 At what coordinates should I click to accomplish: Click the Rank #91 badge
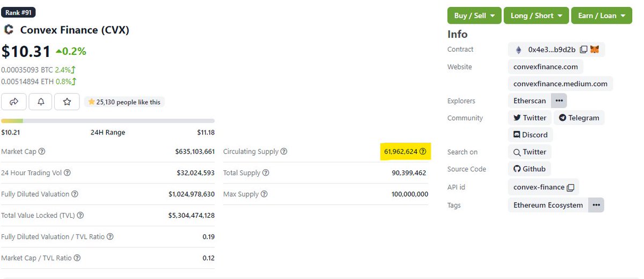[x=19, y=12]
